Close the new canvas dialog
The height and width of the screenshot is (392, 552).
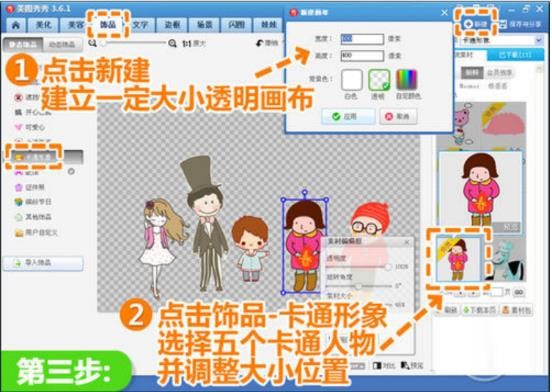pyautogui.click(x=444, y=13)
